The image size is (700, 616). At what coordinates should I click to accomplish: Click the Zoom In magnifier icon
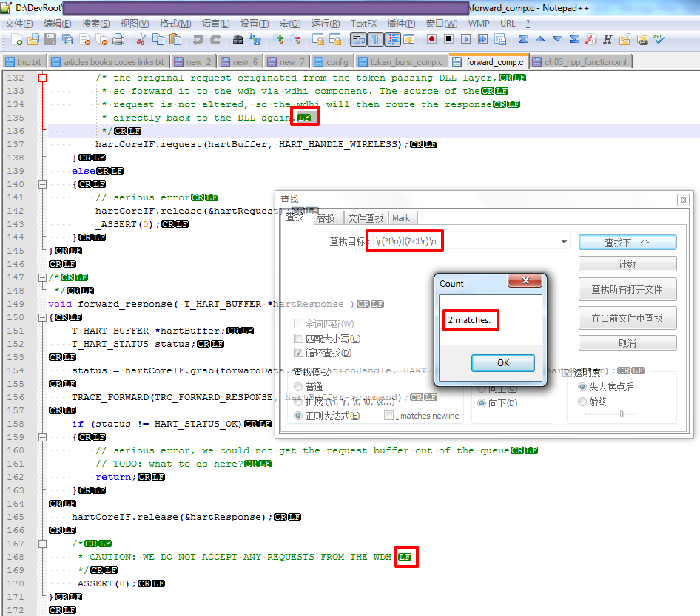click(278, 40)
